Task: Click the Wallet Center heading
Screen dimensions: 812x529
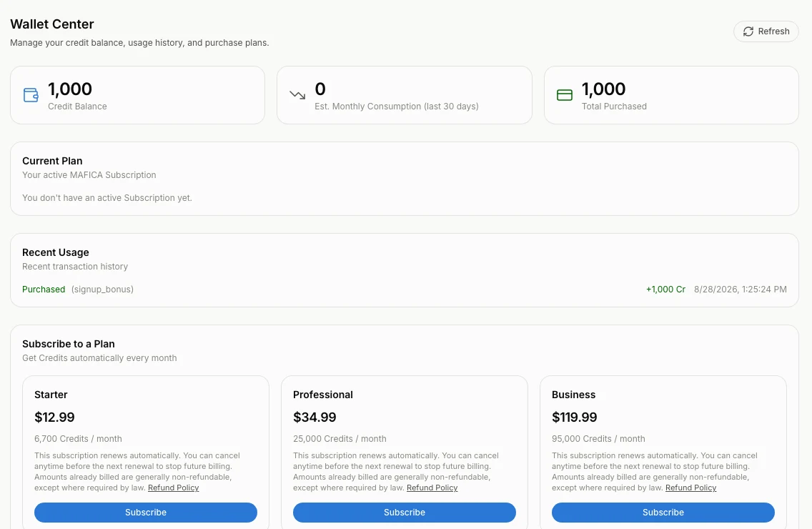Action: [x=51, y=24]
